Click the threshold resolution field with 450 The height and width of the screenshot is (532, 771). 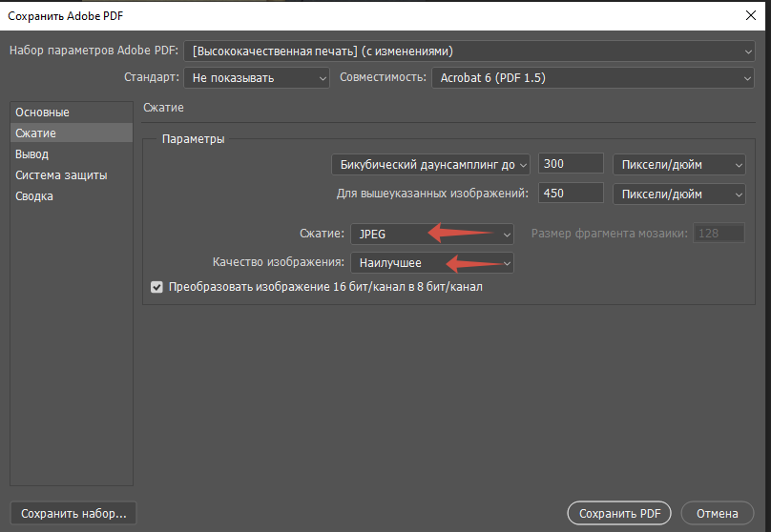click(571, 193)
